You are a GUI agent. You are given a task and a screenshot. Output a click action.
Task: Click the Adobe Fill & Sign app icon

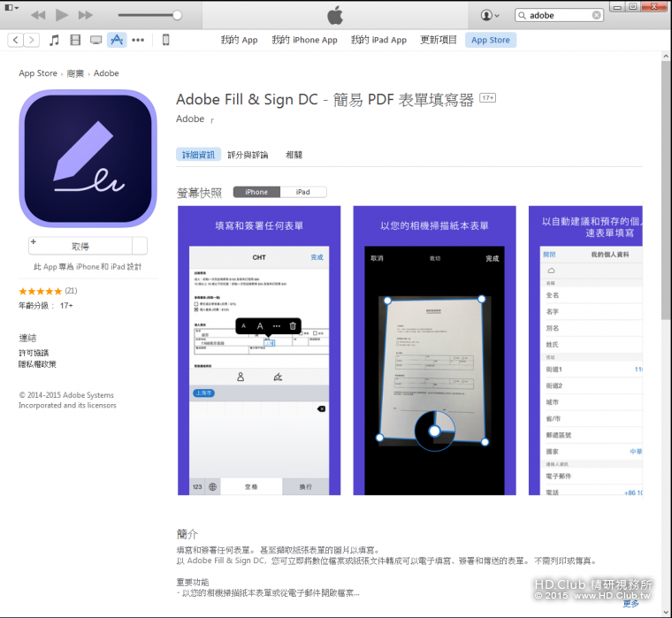coord(88,158)
